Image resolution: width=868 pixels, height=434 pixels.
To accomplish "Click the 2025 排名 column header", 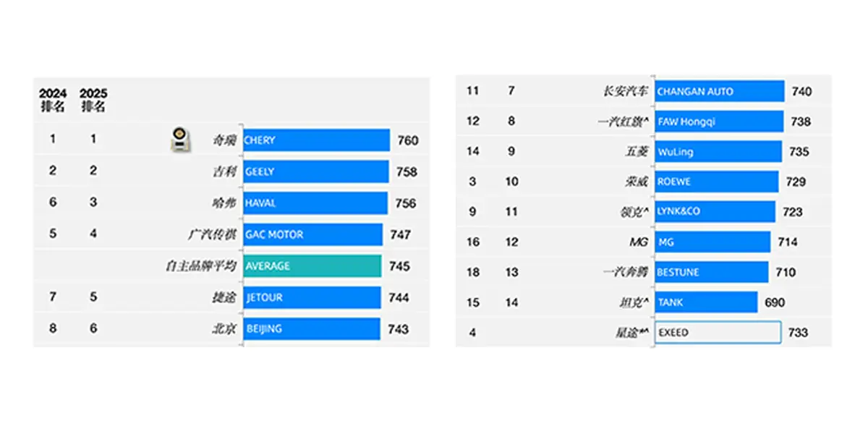I will pyautogui.click(x=93, y=101).
